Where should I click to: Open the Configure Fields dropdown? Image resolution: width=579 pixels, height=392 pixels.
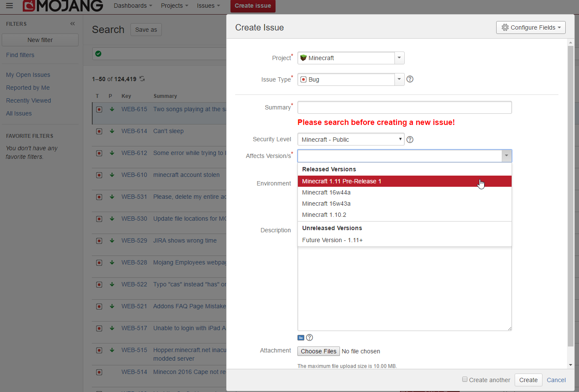pyautogui.click(x=531, y=27)
